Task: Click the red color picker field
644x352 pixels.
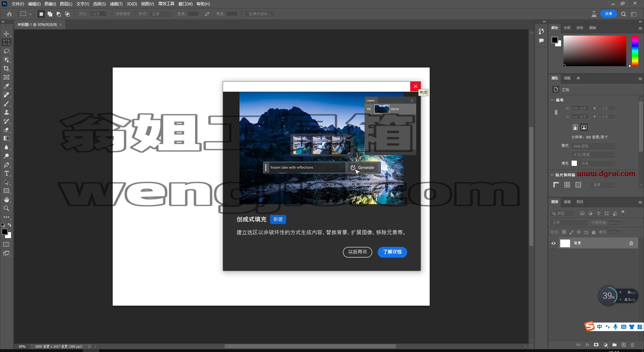Action: [x=595, y=51]
